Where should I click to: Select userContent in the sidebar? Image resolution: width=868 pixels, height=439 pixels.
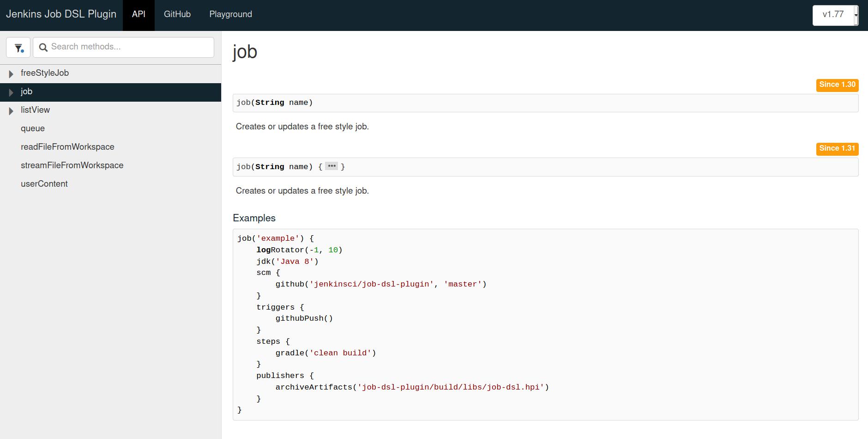coord(44,184)
